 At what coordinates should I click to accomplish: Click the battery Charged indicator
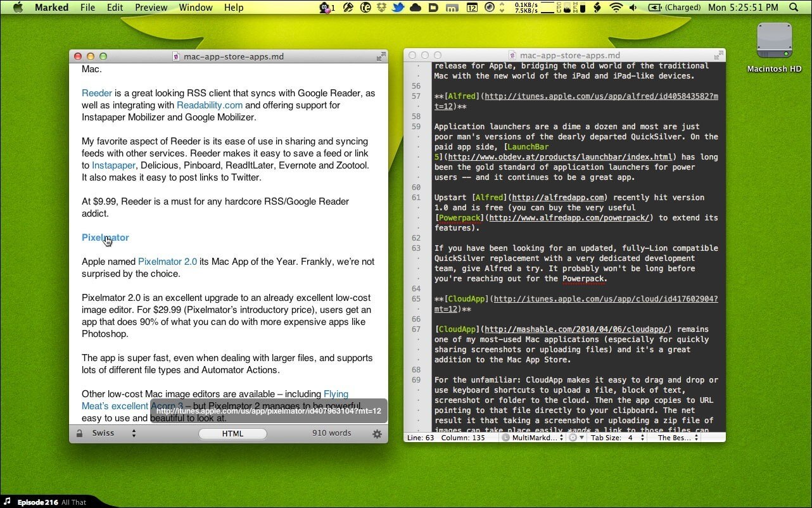675,8
